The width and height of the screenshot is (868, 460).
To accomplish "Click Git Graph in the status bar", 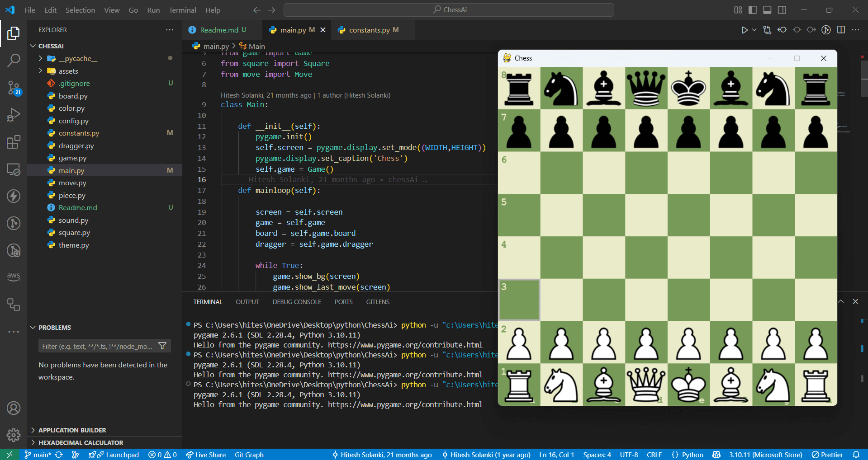I will point(249,455).
